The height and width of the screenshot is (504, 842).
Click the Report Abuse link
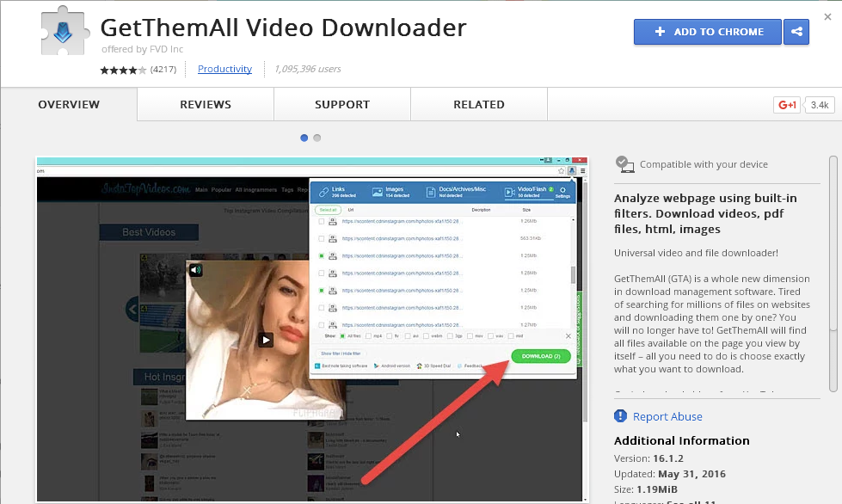pyautogui.click(x=667, y=416)
